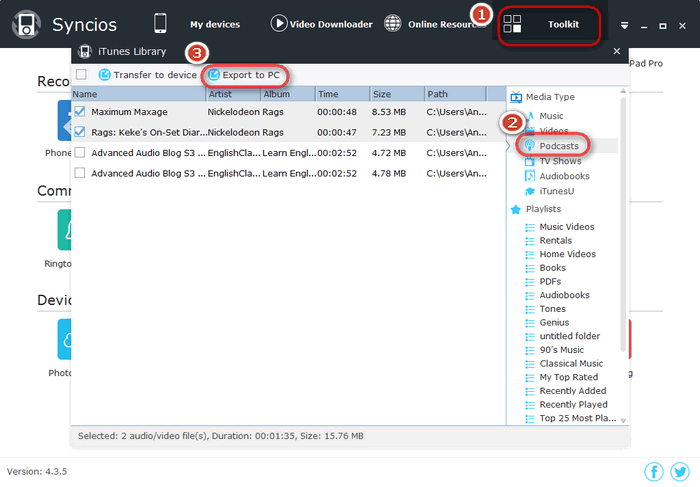Click the Toolkit grid icon
This screenshot has width=700, height=487.
click(512, 24)
